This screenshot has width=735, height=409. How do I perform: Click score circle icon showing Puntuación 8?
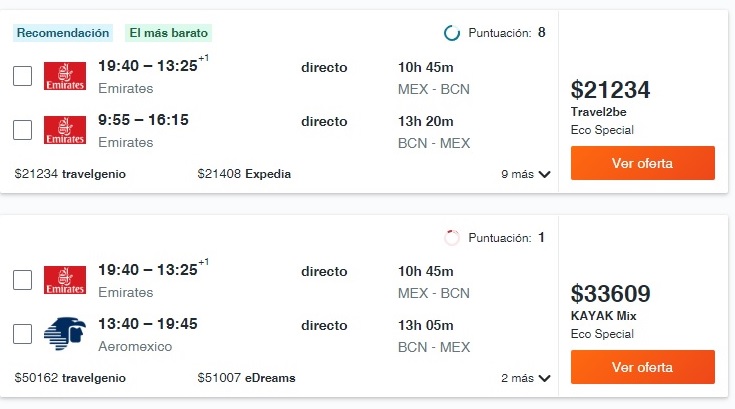pyautogui.click(x=452, y=33)
